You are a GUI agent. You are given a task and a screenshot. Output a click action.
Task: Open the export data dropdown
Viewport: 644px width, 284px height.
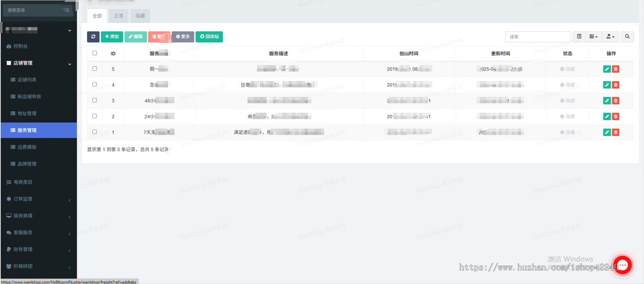[610, 36]
